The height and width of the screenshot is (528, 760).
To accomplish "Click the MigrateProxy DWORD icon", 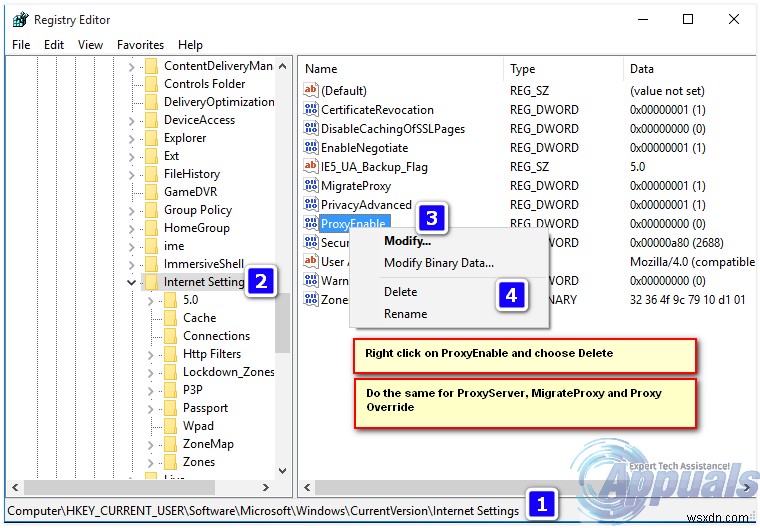I will click(311, 185).
